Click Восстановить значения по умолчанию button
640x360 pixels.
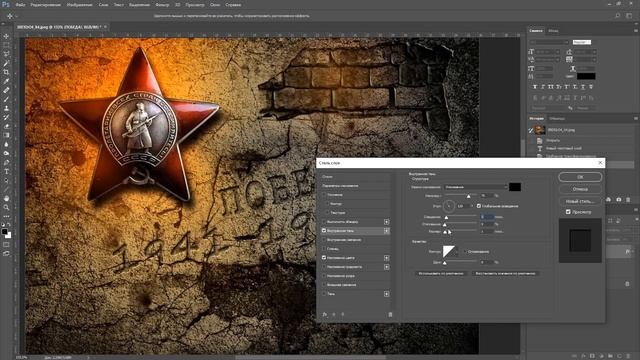pos(505,273)
